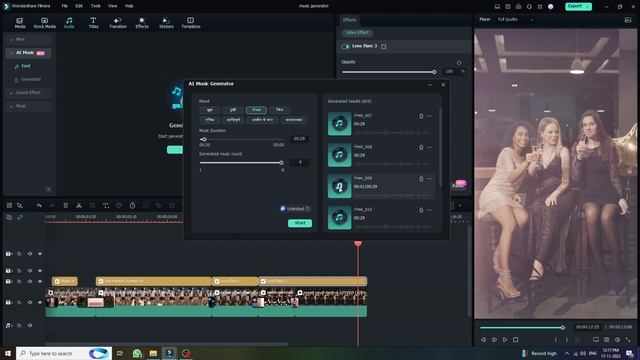
Task: Switch to the Templates tab
Action: [191, 23]
